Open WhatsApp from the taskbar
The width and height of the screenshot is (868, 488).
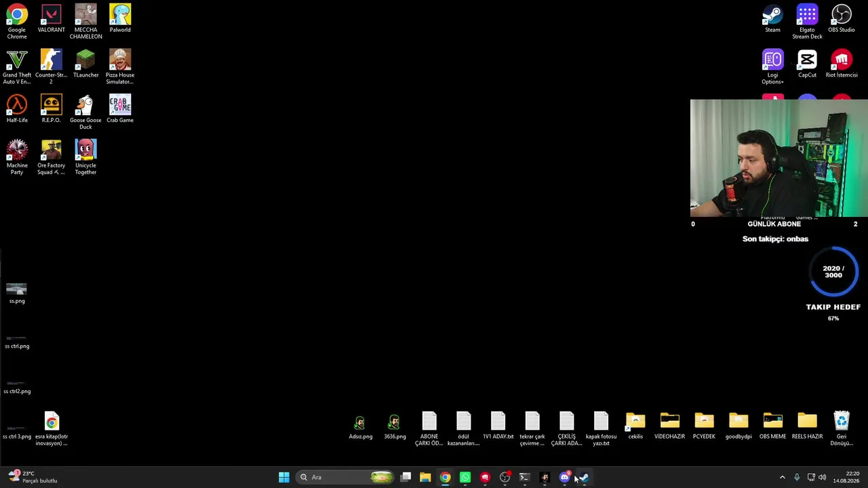coord(465,477)
